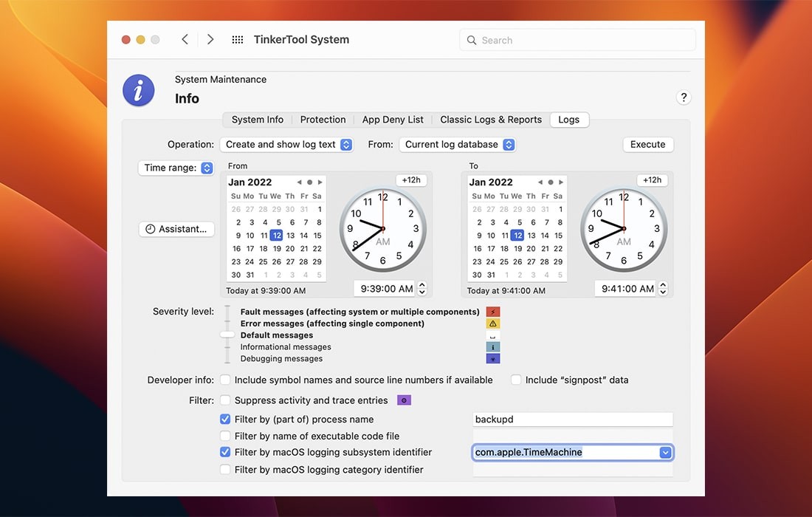This screenshot has width=812, height=517.
Task: Uncheck Filter by (part of) process name
Action: [x=225, y=419]
